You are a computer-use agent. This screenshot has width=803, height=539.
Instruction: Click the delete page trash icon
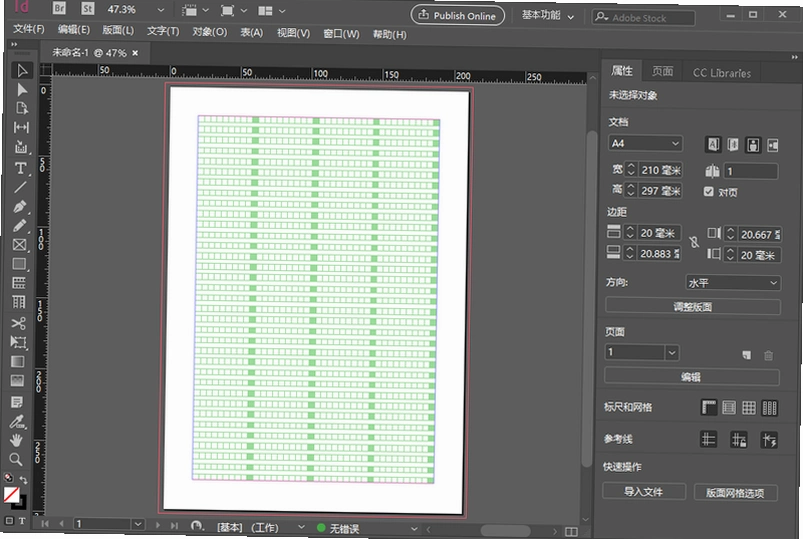click(x=768, y=355)
